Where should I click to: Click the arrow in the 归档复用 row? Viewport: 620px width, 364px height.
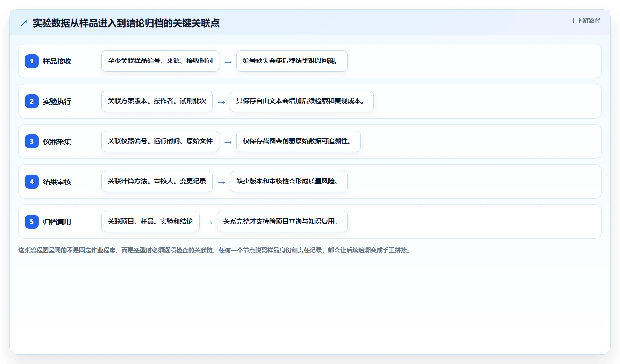(x=208, y=222)
